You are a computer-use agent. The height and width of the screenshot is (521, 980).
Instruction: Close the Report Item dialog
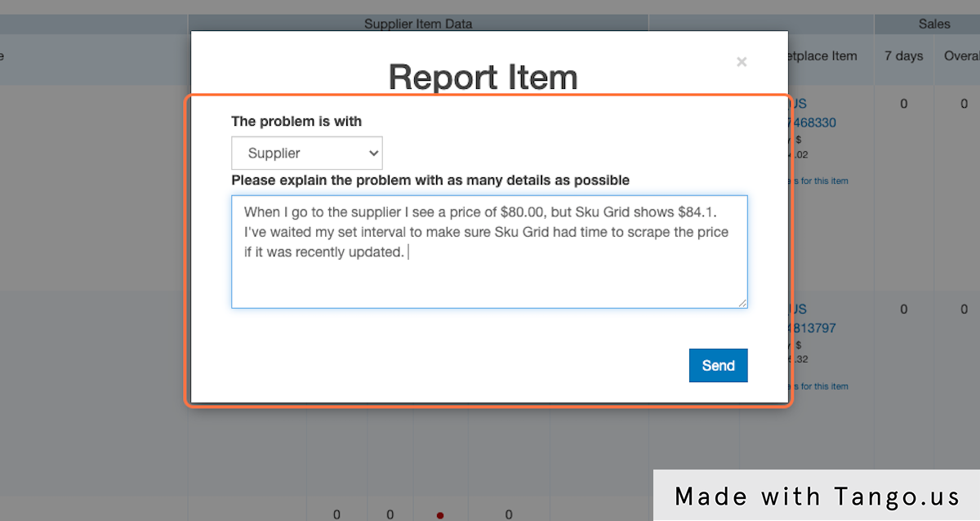tap(742, 61)
